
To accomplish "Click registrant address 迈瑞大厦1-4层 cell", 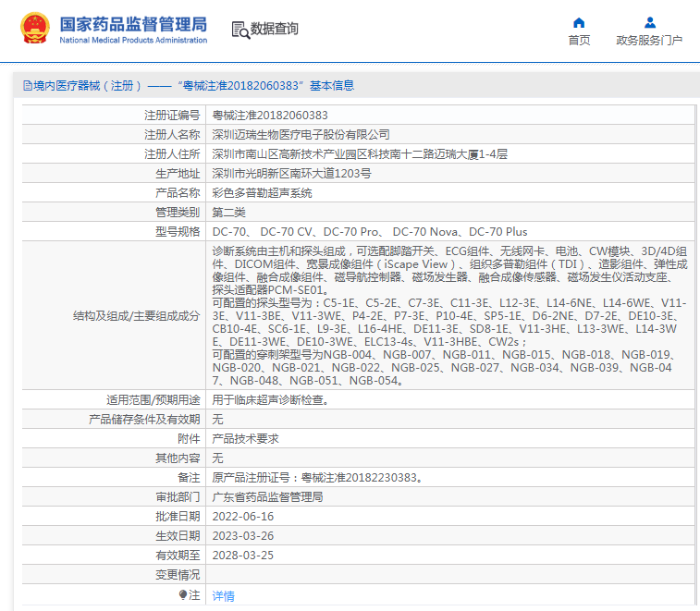I will (360, 154).
